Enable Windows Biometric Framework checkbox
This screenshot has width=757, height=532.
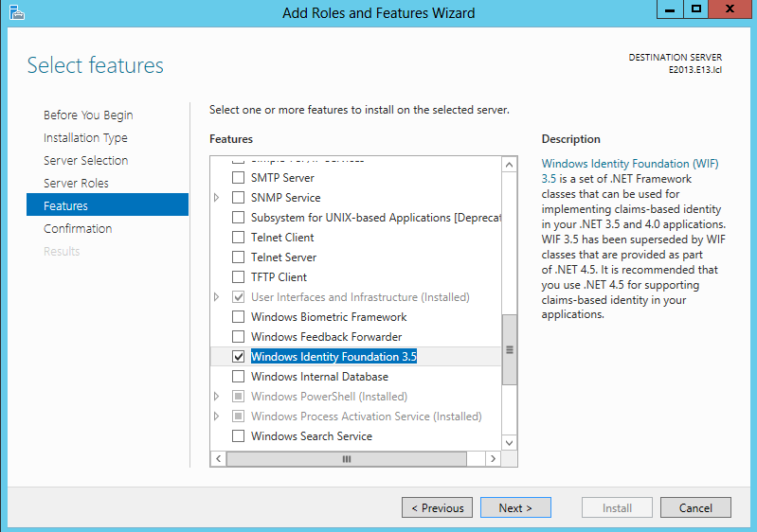(238, 316)
